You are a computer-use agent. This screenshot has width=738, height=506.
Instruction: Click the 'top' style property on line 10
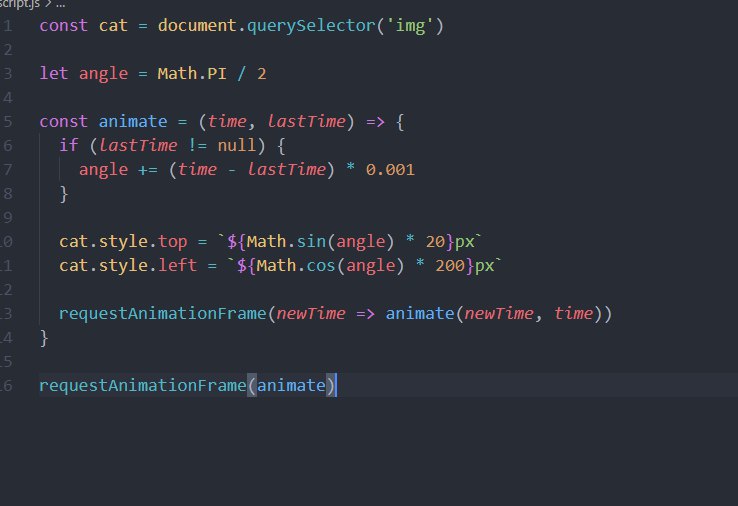coord(172,241)
